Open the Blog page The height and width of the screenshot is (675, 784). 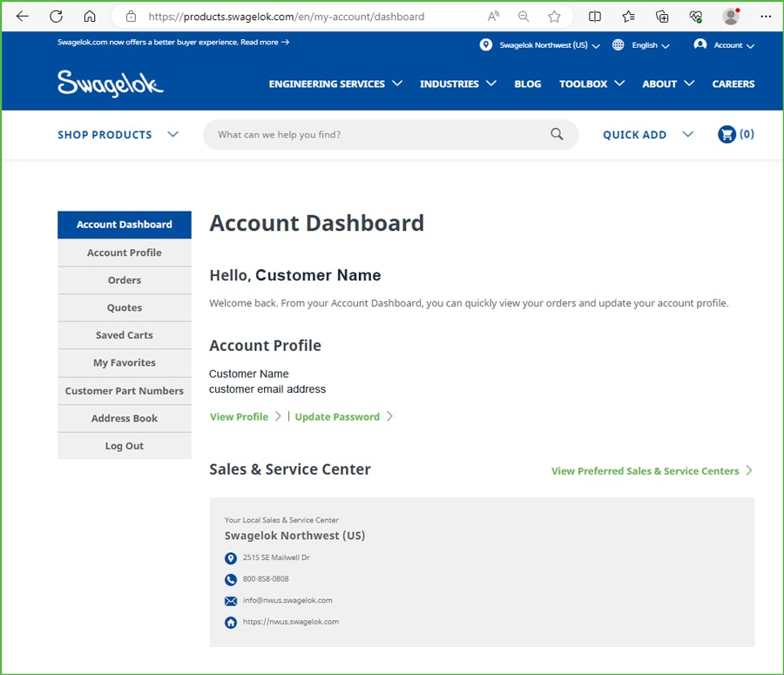pos(528,84)
